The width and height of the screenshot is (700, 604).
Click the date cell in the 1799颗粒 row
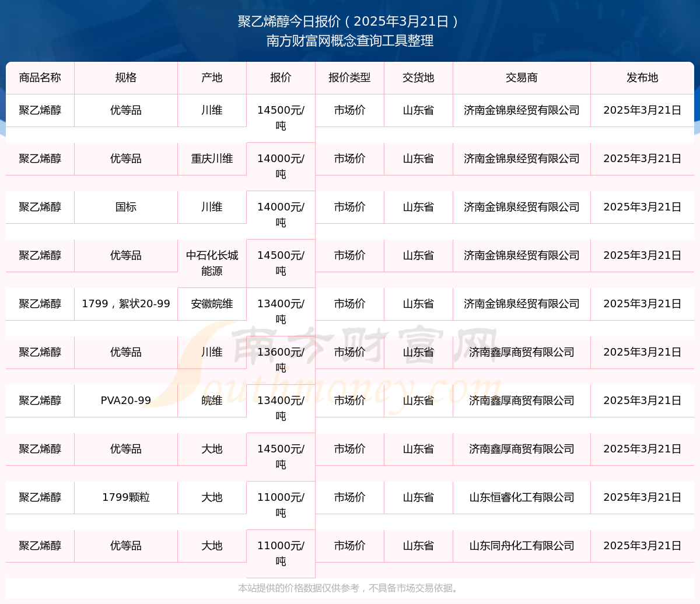point(642,497)
